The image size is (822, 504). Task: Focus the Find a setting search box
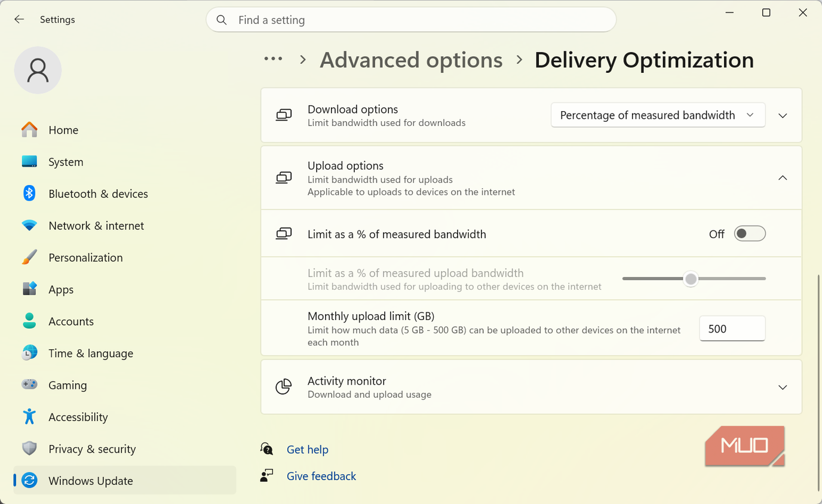click(411, 20)
